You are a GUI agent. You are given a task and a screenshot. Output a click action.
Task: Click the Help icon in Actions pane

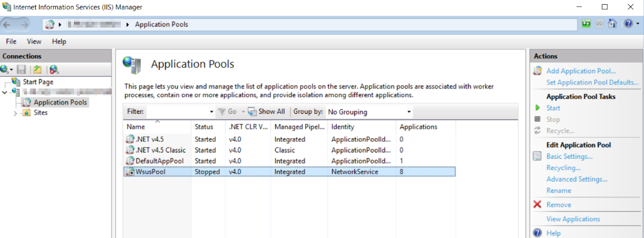(x=537, y=233)
